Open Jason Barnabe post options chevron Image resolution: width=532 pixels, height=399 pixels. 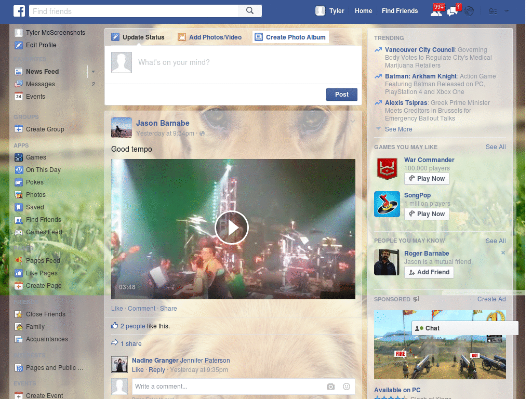[x=353, y=121]
